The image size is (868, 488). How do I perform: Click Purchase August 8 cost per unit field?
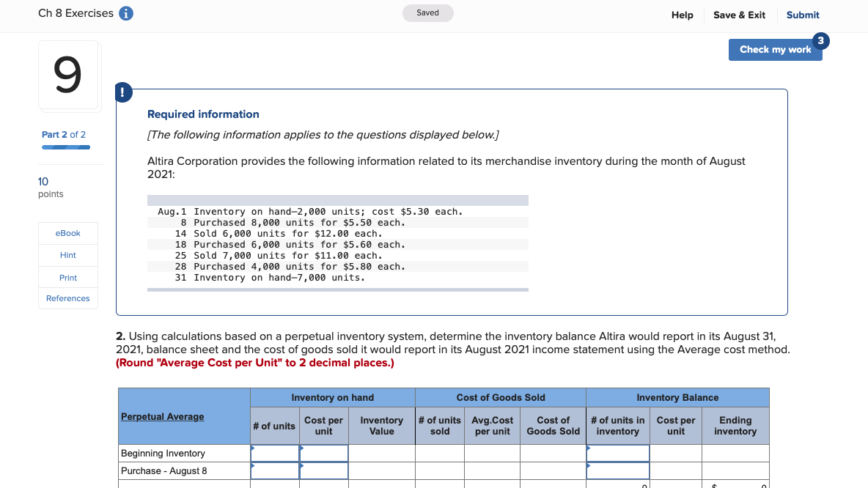pyautogui.click(x=323, y=470)
